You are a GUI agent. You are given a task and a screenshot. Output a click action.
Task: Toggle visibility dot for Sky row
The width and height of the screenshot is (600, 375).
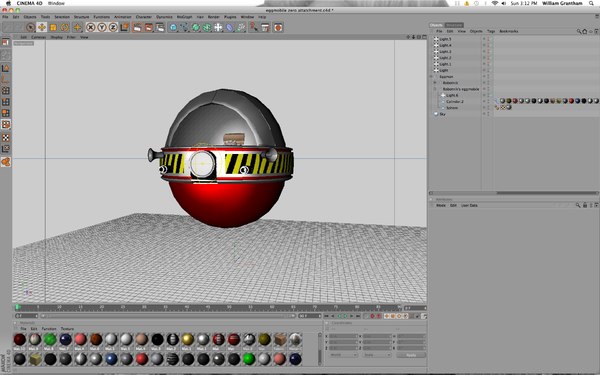click(484, 114)
